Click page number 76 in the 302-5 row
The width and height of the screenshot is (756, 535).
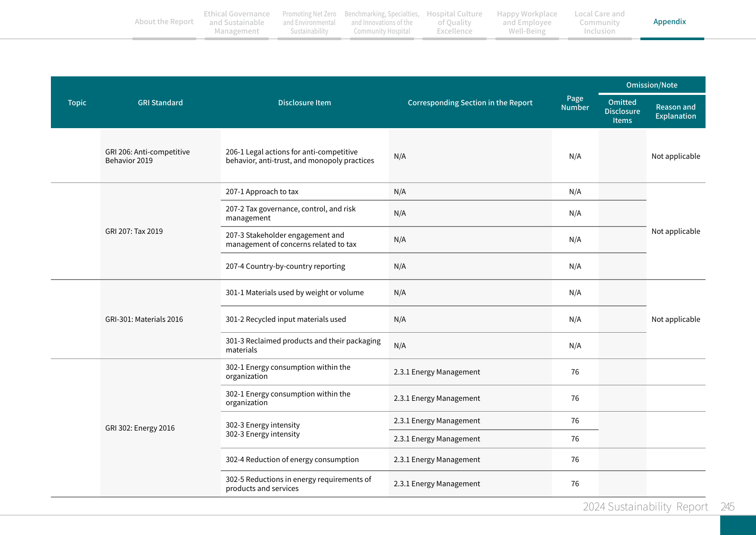pos(575,484)
